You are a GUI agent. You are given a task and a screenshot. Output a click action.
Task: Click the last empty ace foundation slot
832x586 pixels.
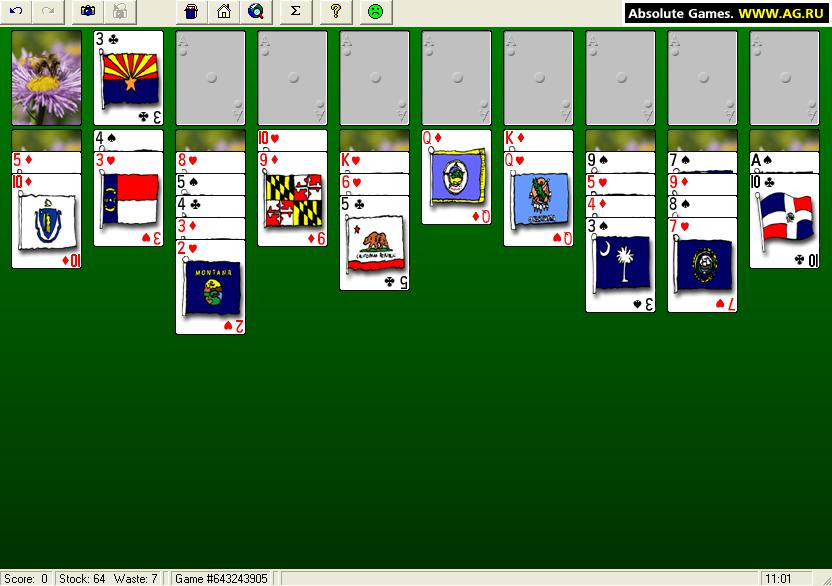point(784,77)
